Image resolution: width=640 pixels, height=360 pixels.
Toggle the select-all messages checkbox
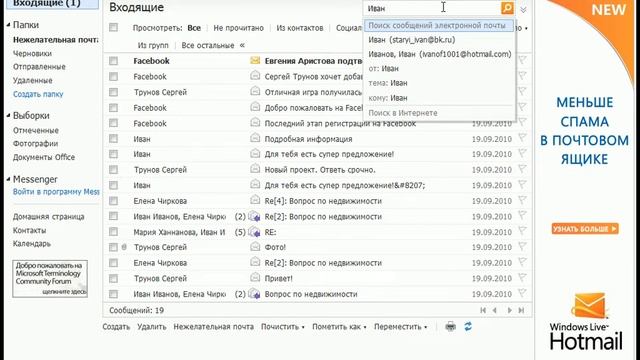[x=113, y=27]
